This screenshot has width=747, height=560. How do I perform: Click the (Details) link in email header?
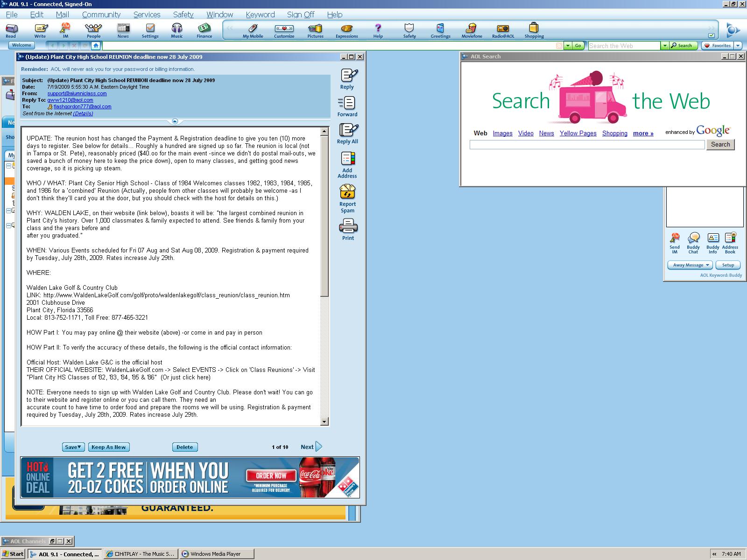[83, 113]
